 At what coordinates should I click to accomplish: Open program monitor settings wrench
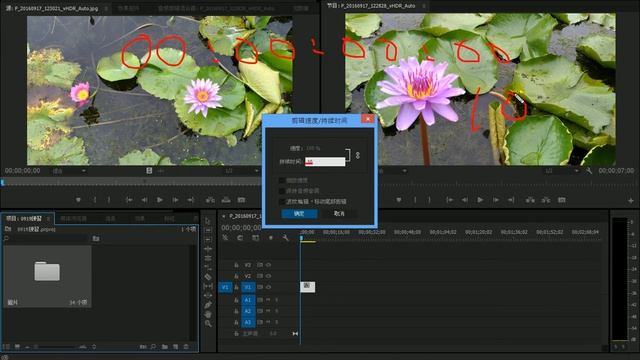tap(589, 171)
